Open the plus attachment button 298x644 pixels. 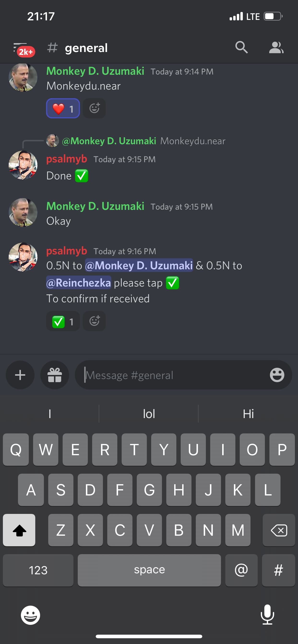(x=20, y=375)
